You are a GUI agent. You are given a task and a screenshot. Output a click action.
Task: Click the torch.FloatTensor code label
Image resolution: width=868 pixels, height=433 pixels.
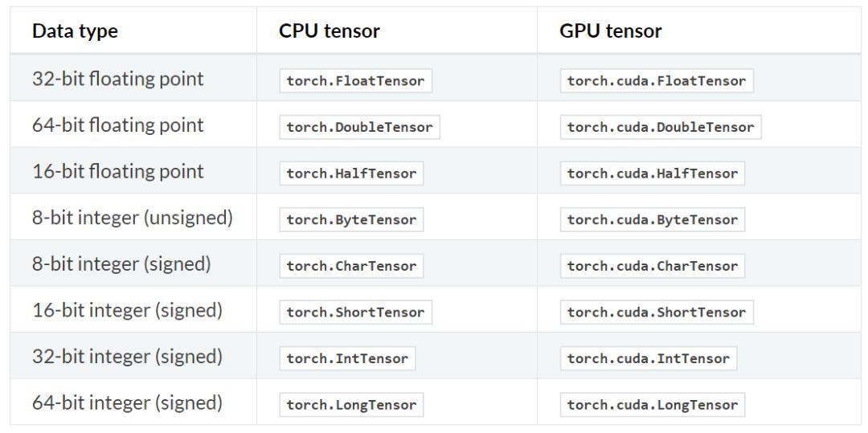355,80
